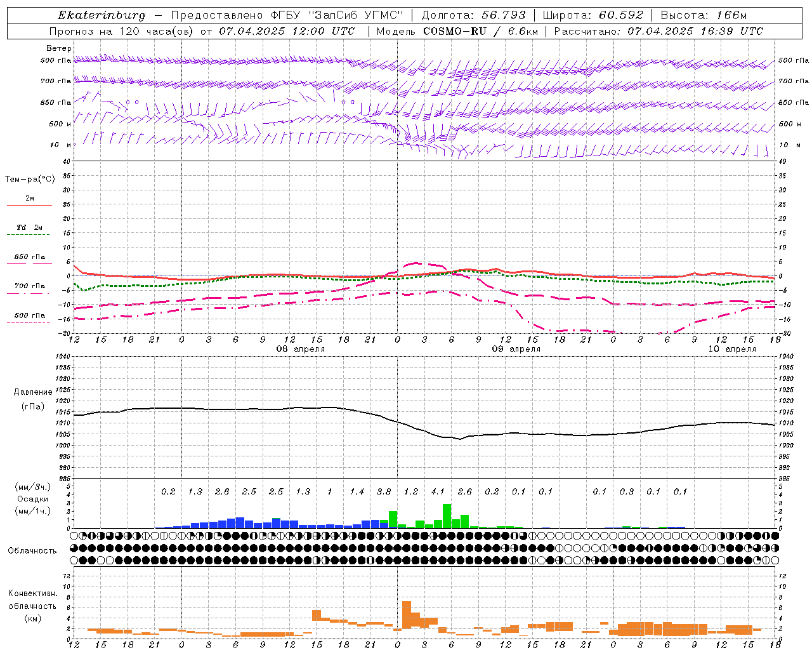Click the 3-hour precipitation value "4.1"

pos(438,491)
